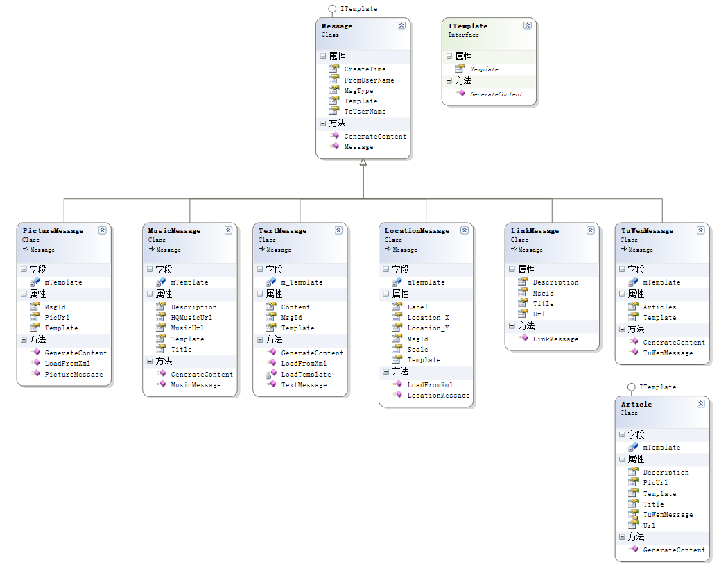
Task: Click LinkMessage constructor method icon
Action: [523, 338]
